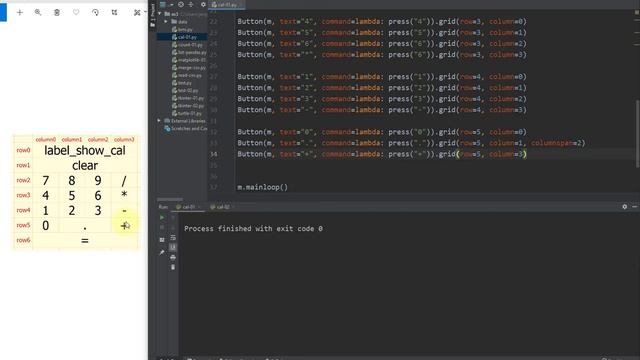Toggle soft-wrap icon in Run panel
Screen dimensions: 640x360
[173, 238]
